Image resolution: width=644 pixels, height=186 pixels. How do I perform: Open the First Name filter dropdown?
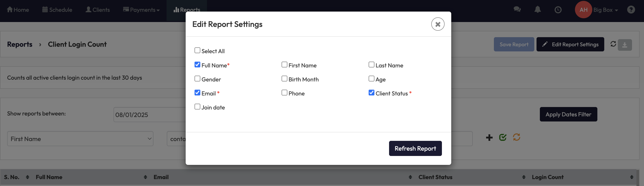[x=80, y=139]
